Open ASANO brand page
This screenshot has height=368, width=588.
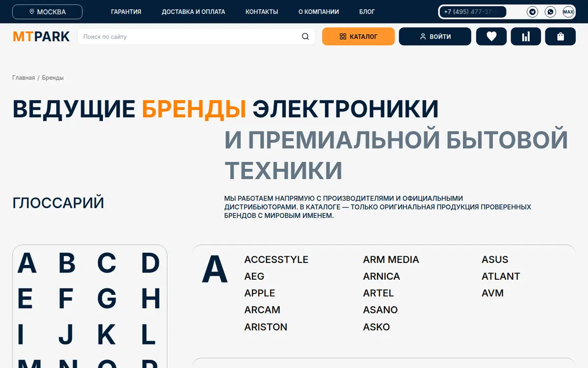click(x=380, y=310)
